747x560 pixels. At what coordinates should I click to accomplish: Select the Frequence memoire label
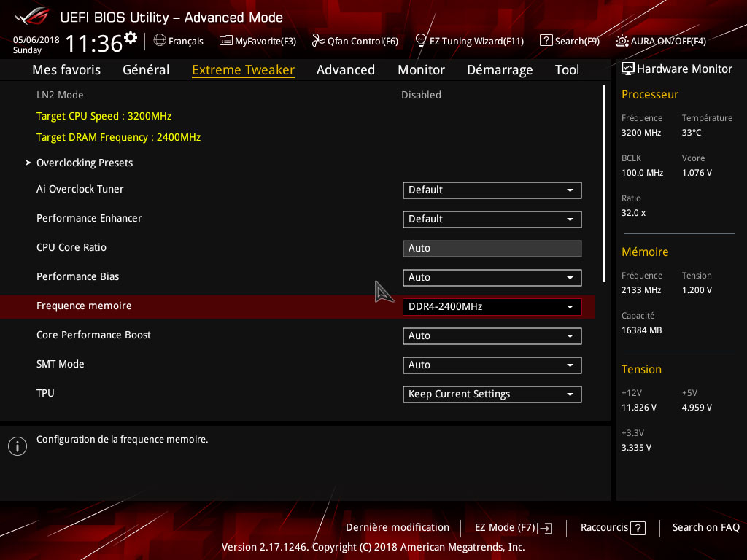point(84,306)
